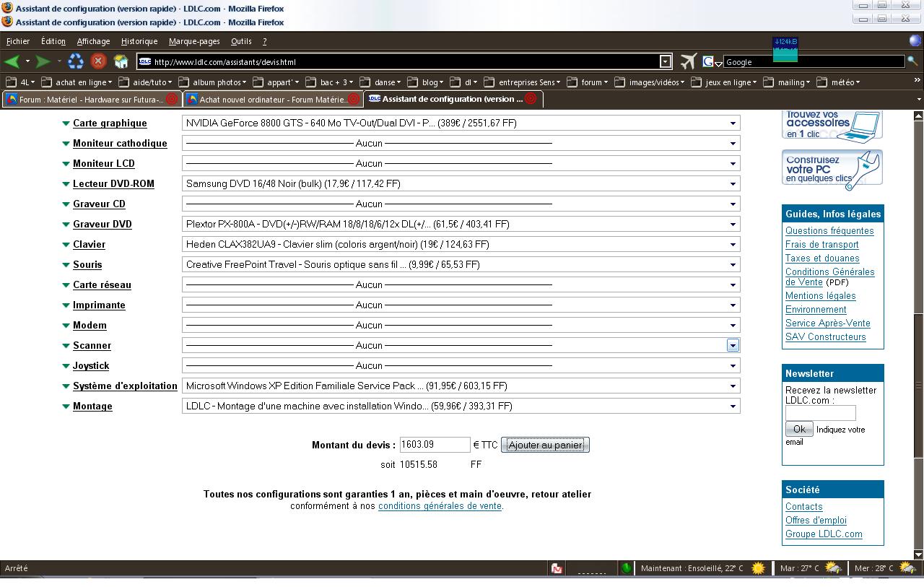Click the Montant du devis amount field
The width and height of the screenshot is (924, 587).
[435, 445]
